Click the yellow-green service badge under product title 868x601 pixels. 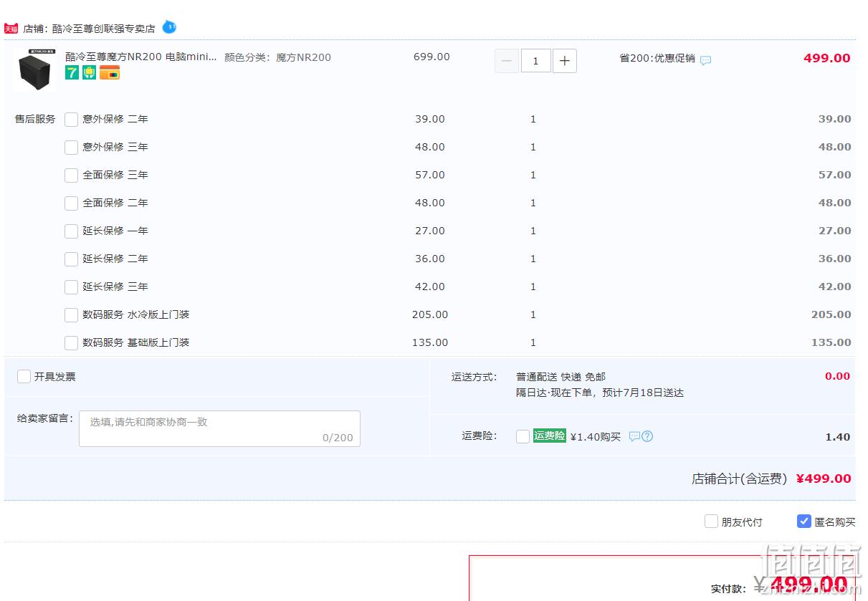click(90, 72)
